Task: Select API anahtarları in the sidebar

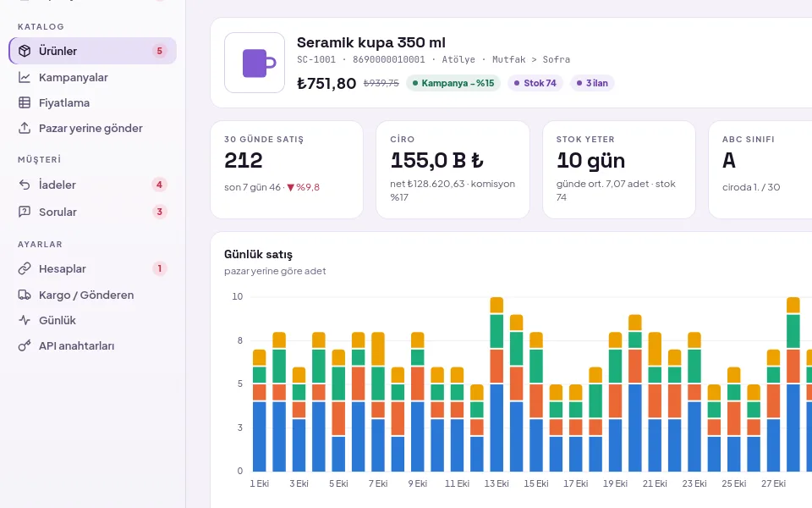Action: pyautogui.click(x=93, y=345)
